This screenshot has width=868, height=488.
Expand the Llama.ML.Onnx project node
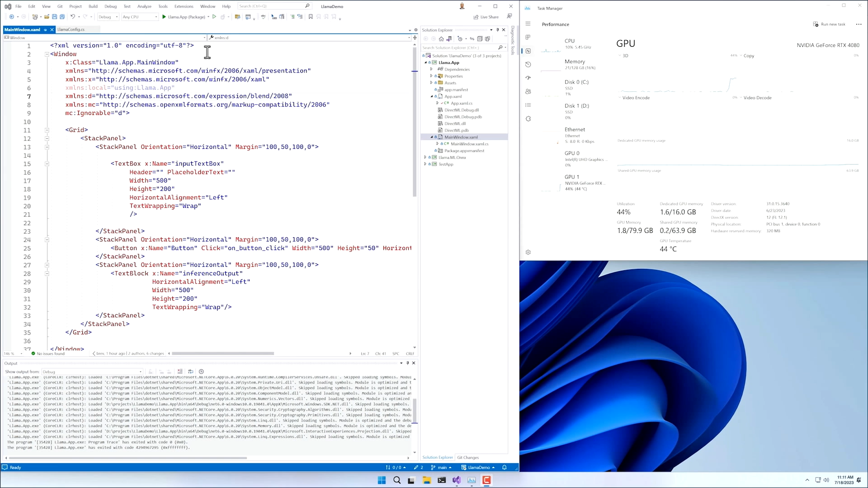[425, 157]
